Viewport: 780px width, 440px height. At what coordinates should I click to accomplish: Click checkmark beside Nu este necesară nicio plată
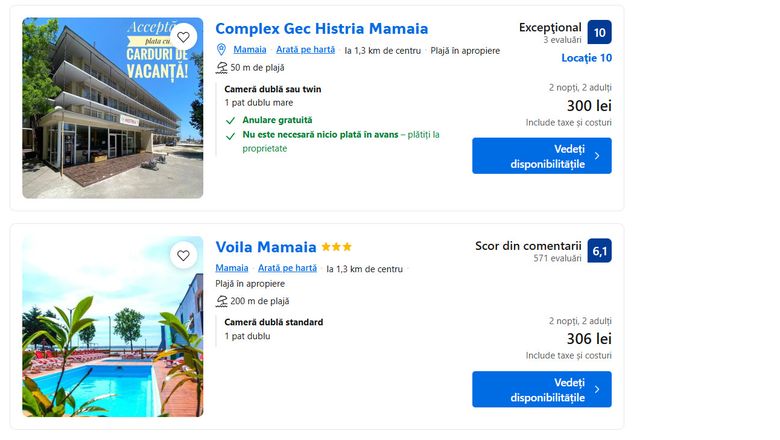[x=230, y=134]
